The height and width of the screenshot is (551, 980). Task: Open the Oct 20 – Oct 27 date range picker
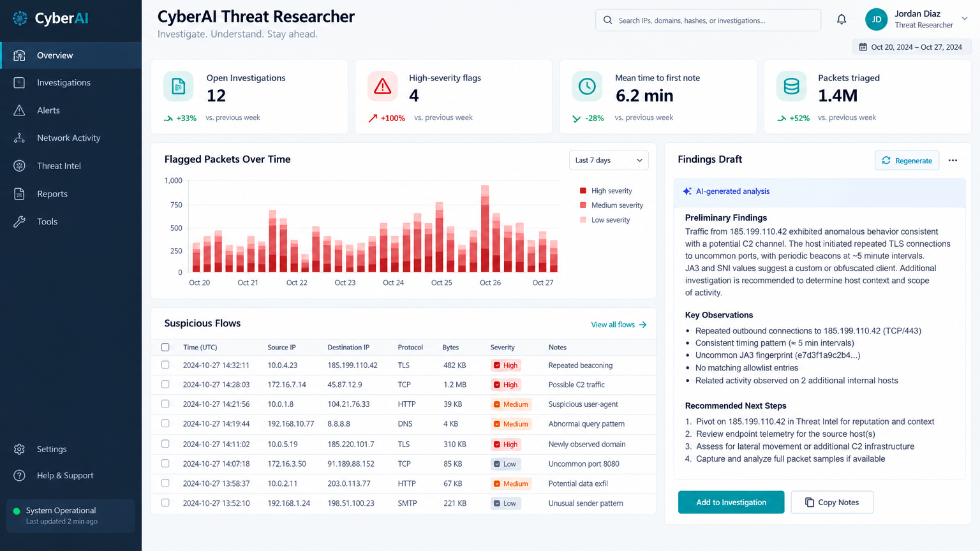click(911, 47)
